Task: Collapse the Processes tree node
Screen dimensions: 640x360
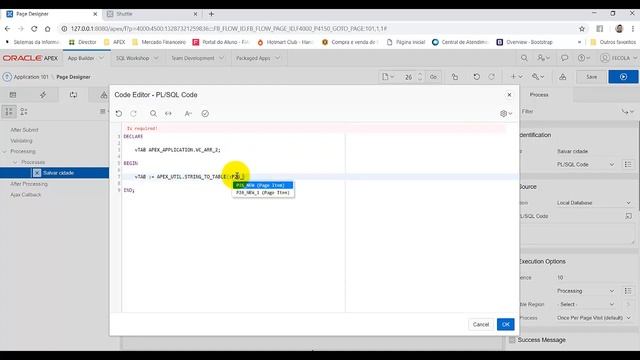Action: coord(15,162)
